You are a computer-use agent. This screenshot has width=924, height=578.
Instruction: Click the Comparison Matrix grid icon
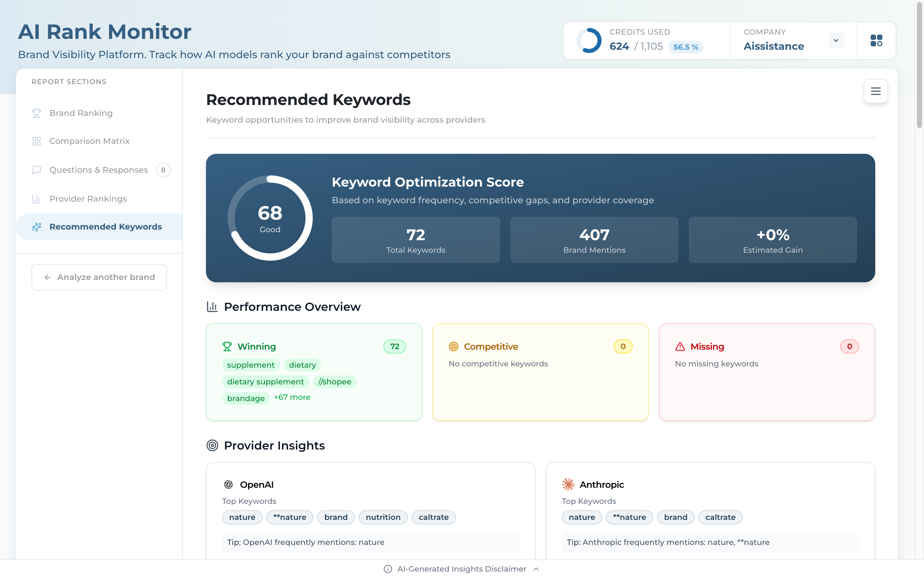coord(36,141)
